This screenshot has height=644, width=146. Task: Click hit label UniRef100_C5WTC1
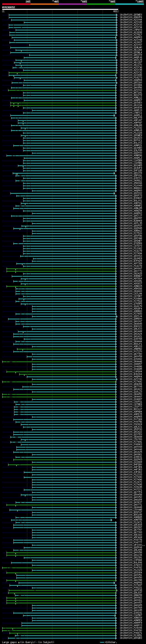131,113
